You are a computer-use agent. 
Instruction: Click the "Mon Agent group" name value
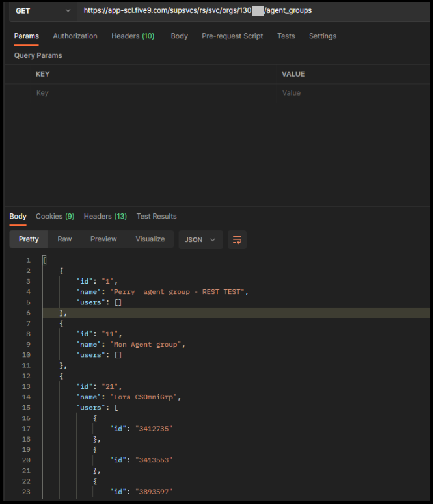pyautogui.click(x=146, y=345)
